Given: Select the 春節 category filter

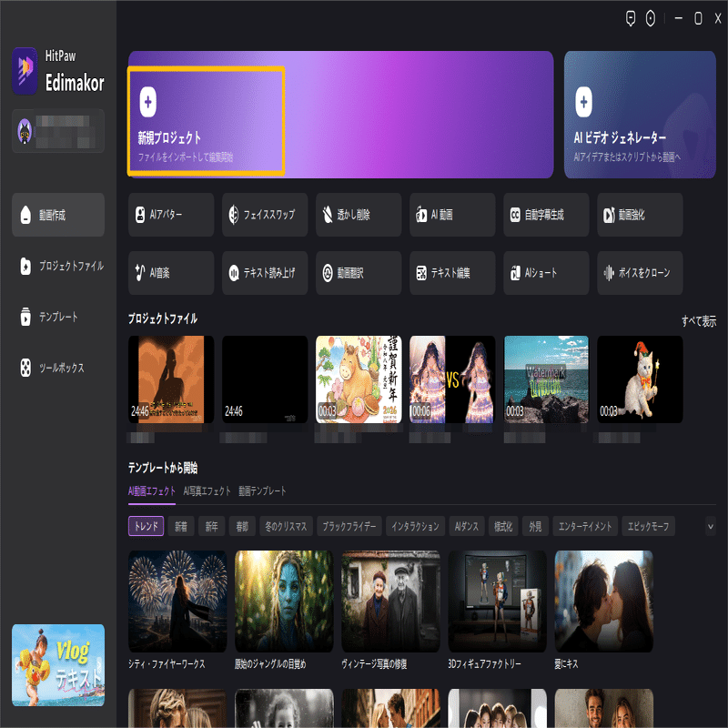Looking at the screenshot, I should (242, 526).
